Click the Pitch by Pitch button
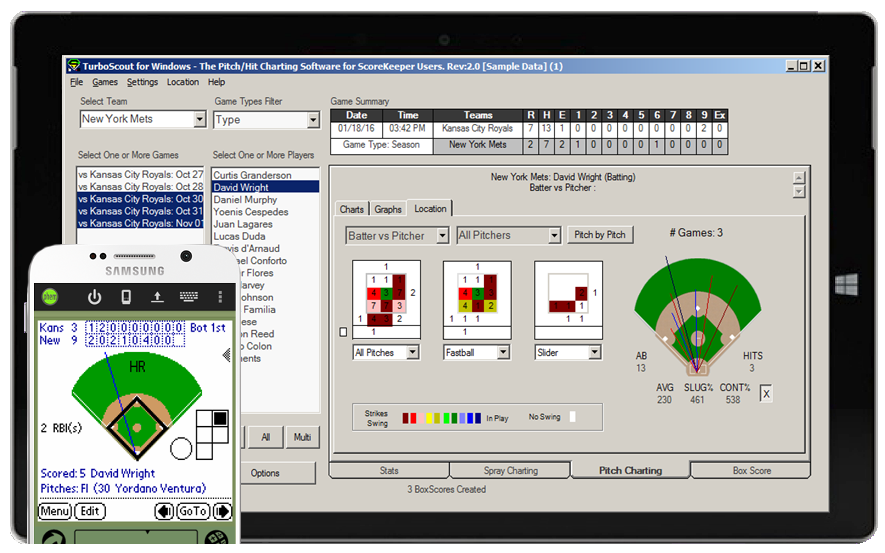 click(x=599, y=235)
